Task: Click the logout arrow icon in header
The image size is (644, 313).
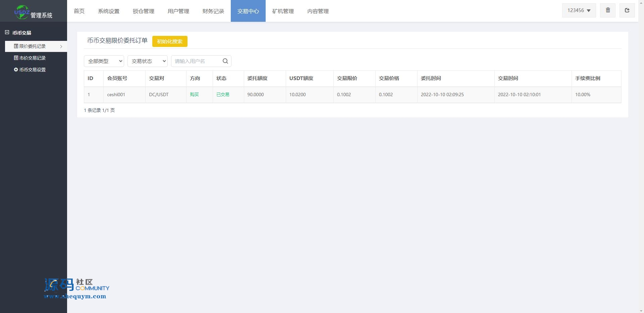Action: 627,10
